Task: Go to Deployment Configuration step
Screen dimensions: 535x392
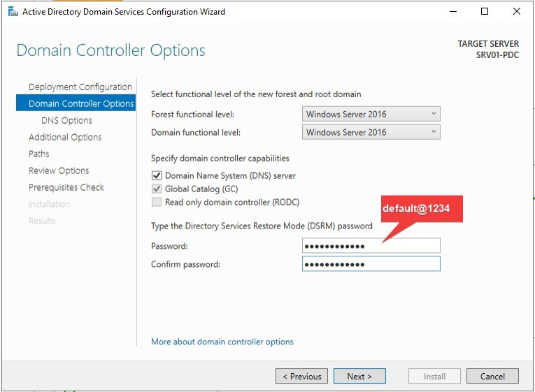Action: pos(80,87)
